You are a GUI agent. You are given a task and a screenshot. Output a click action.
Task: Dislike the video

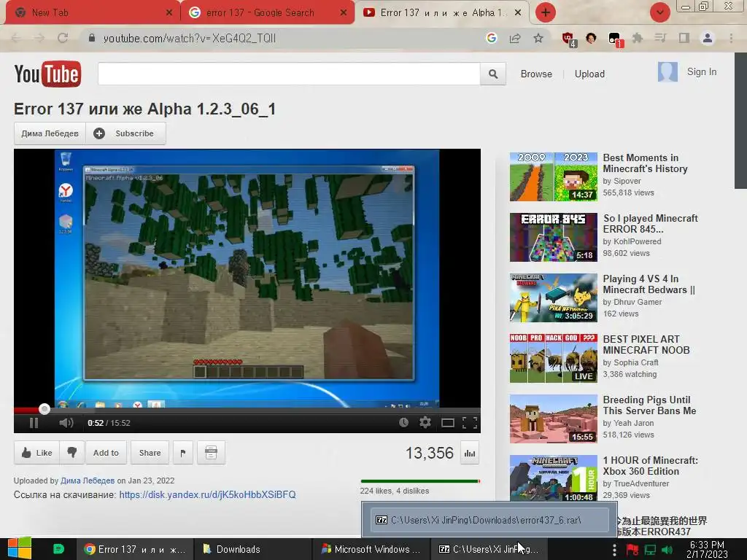(x=72, y=452)
